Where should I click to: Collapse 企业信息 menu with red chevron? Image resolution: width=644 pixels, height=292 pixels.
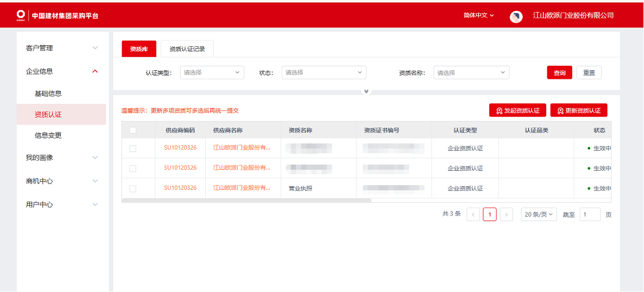(x=95, y=71)
